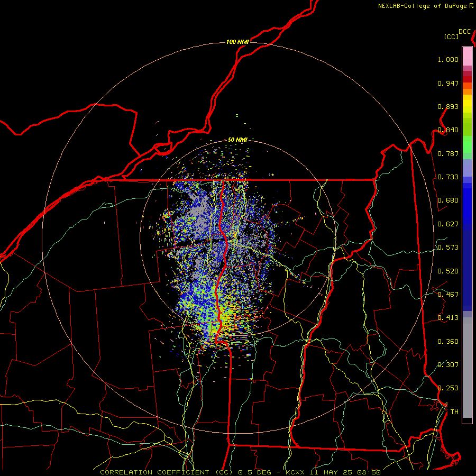Click the 0.307 scale value

coord(448,364)
